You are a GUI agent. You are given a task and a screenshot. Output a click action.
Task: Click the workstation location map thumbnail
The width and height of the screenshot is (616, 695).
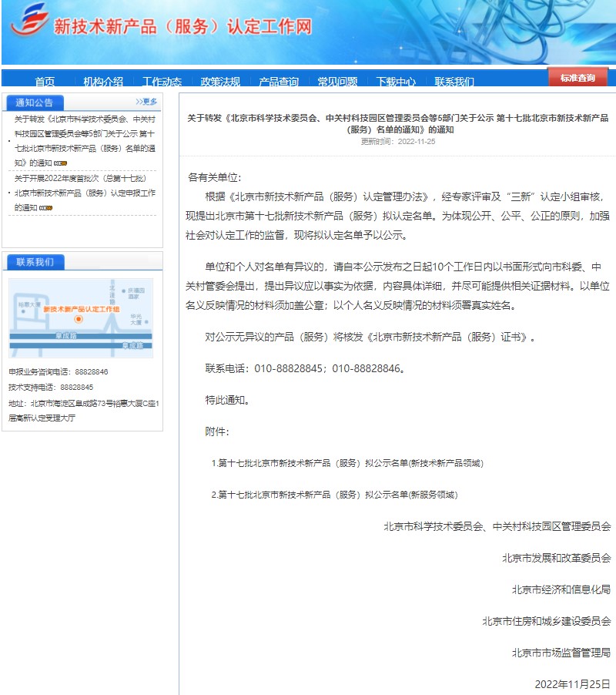(x=81, y=318)
